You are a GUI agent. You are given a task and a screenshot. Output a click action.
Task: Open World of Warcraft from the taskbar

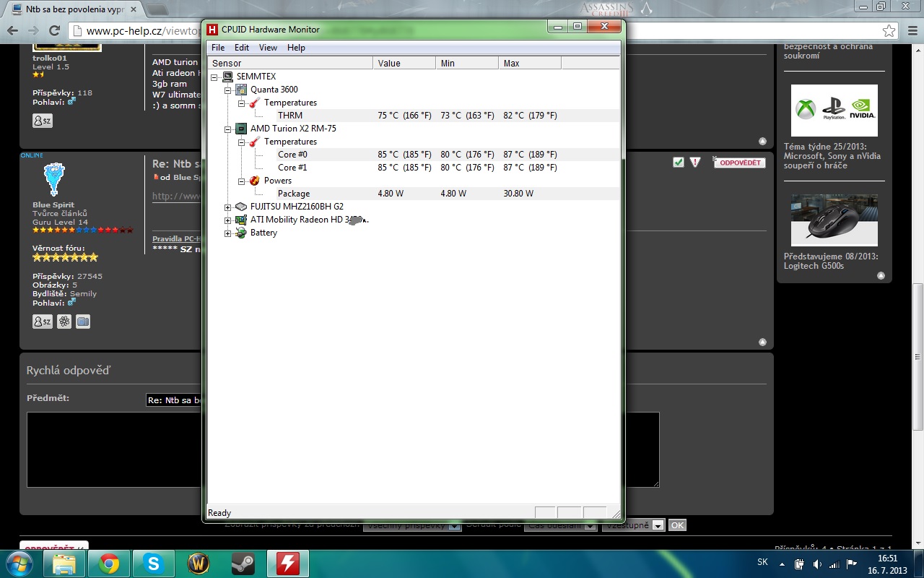[x=199, y=564]
